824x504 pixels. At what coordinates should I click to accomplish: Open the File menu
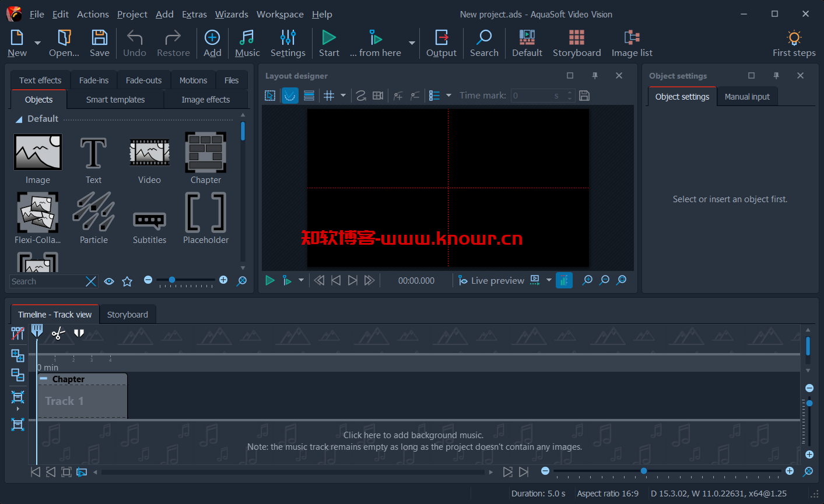[37, 14]
